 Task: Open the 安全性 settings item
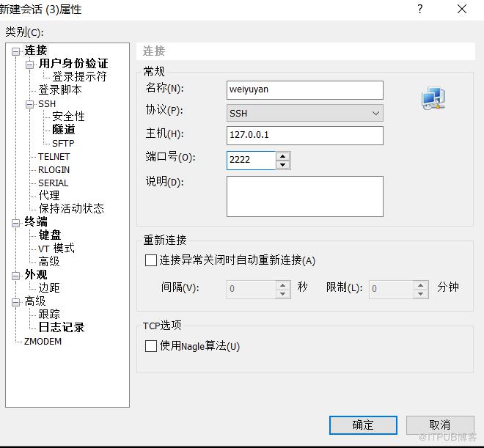pyautogui.click(x=68, y=117)
